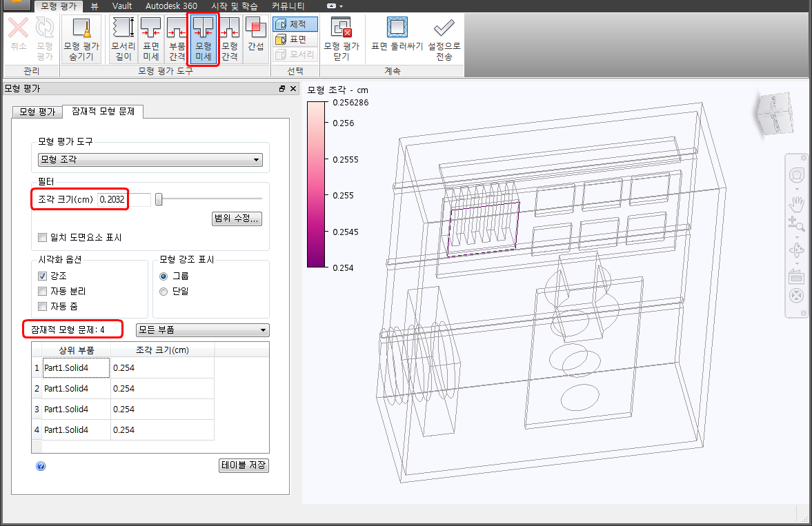Click the 범위 수정... button

[x=237, y=219]
